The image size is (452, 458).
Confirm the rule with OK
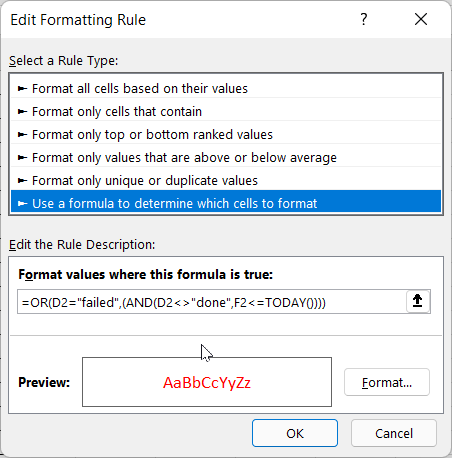tap(295, 433)
